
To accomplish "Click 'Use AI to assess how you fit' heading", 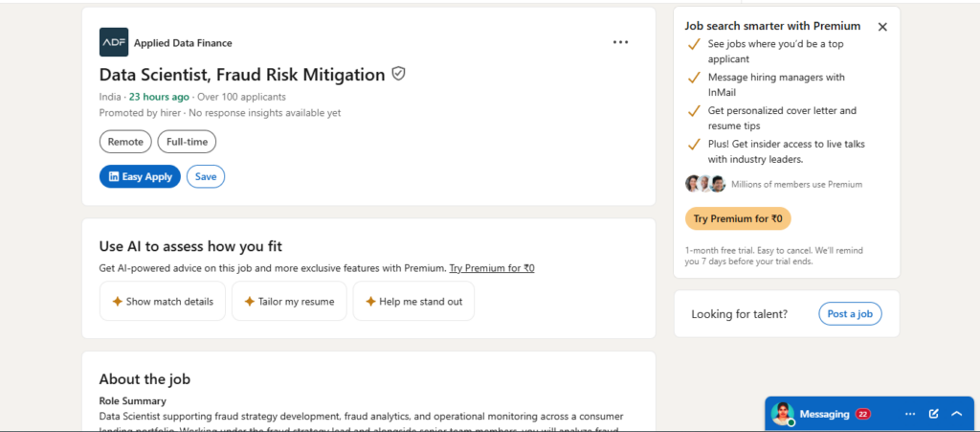I will point(190,246).
